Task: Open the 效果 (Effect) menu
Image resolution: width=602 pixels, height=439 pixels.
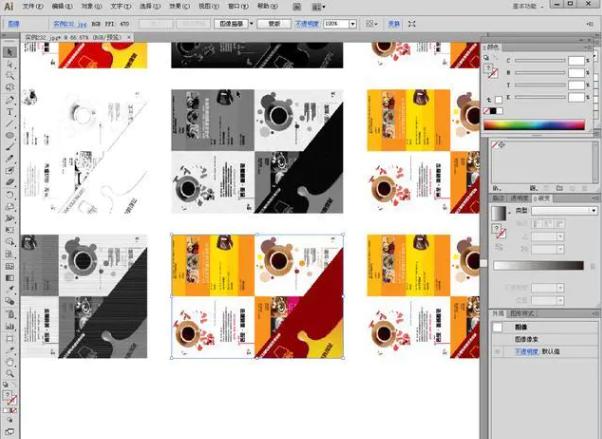Action: click(179, 6)
